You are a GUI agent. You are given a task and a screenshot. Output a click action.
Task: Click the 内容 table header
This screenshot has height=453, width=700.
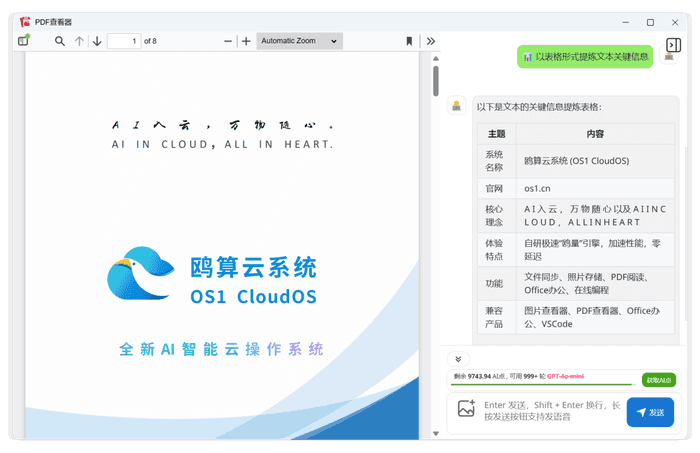point(595,134)
